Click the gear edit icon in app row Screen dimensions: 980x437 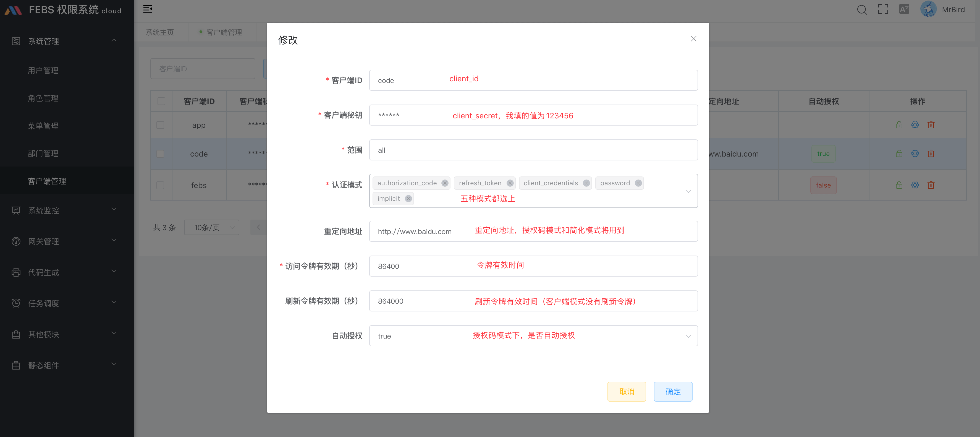915,125
